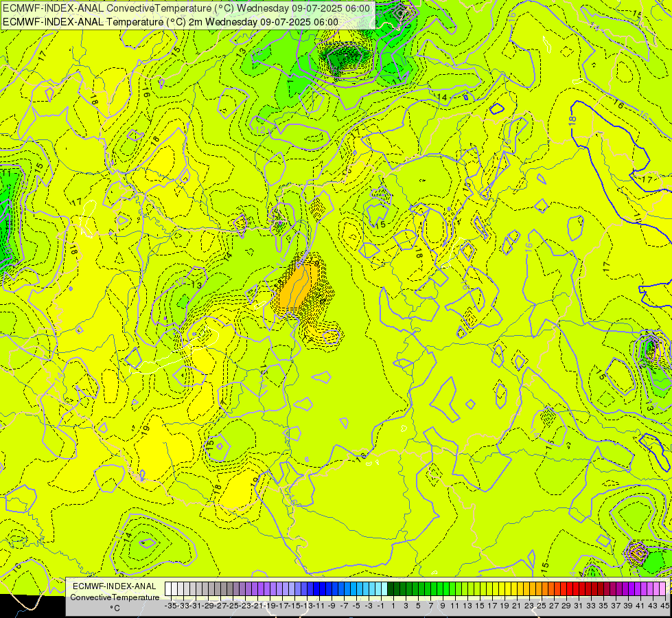This screenshot has width=672, height=618.
Task: Click the °C unit label in legend
Action: (x=115, y=608)
